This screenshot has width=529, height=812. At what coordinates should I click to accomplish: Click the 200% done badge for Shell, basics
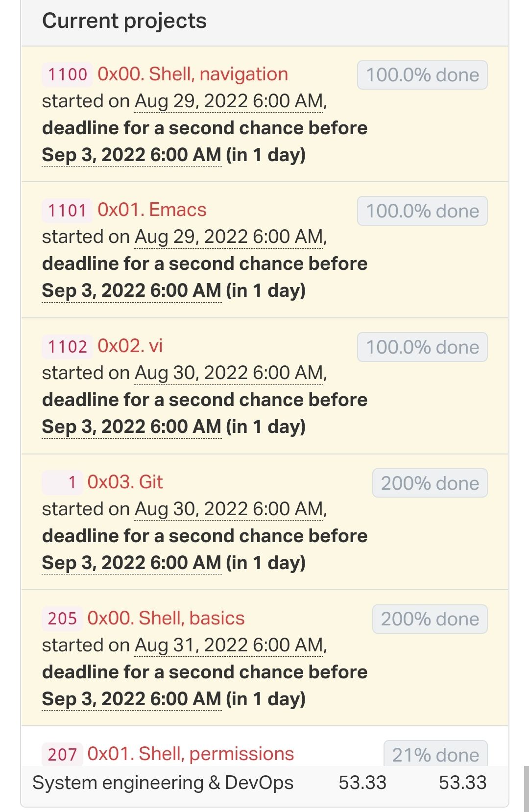coord(430,619)
